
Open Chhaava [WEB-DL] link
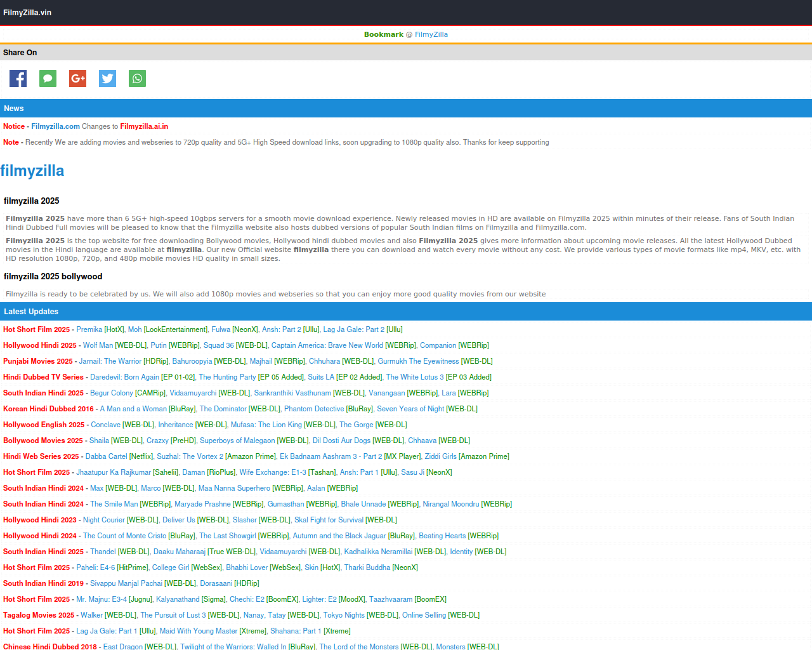click(x=439, y=441)
